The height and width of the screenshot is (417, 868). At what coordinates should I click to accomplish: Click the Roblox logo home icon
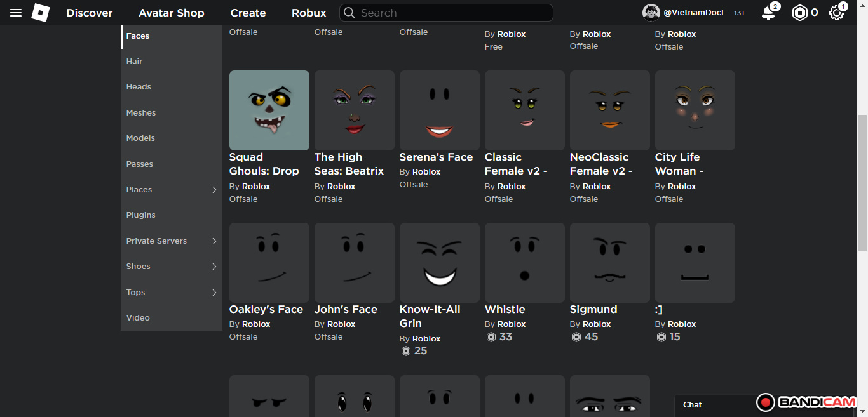click(x=41, y=13)
